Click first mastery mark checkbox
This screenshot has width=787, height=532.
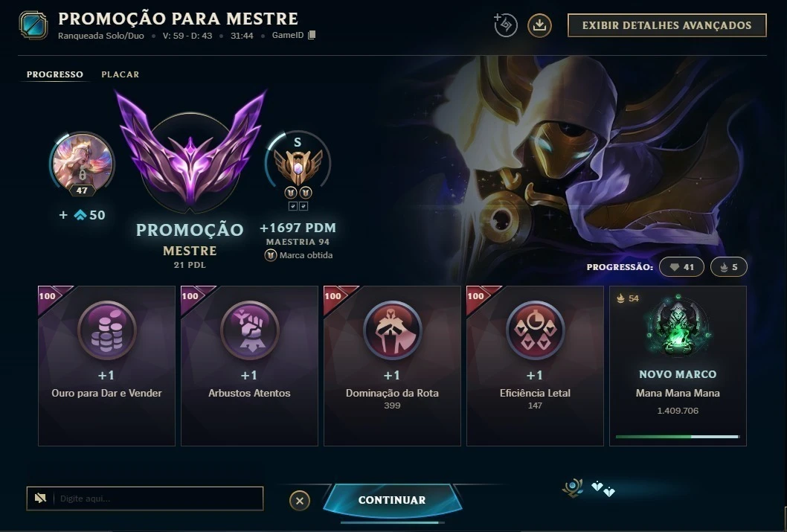click(x=292, y=206)
